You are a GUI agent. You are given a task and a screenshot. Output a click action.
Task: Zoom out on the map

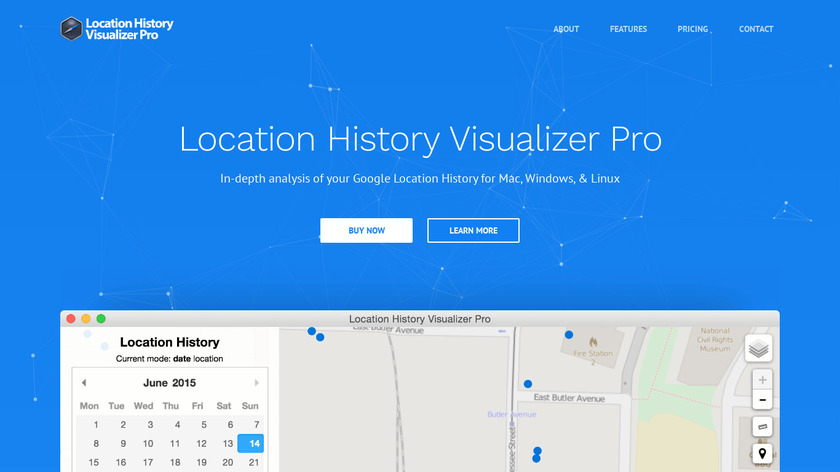(762, 400)
